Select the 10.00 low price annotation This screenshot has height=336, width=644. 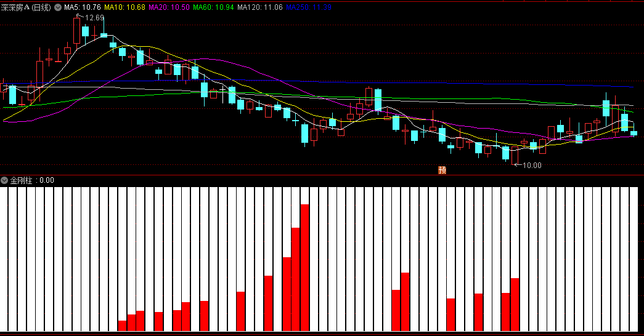(532, 166)
